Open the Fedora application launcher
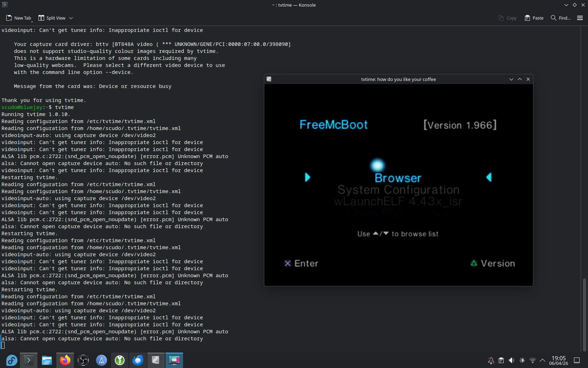 click(x=11, y=360)
